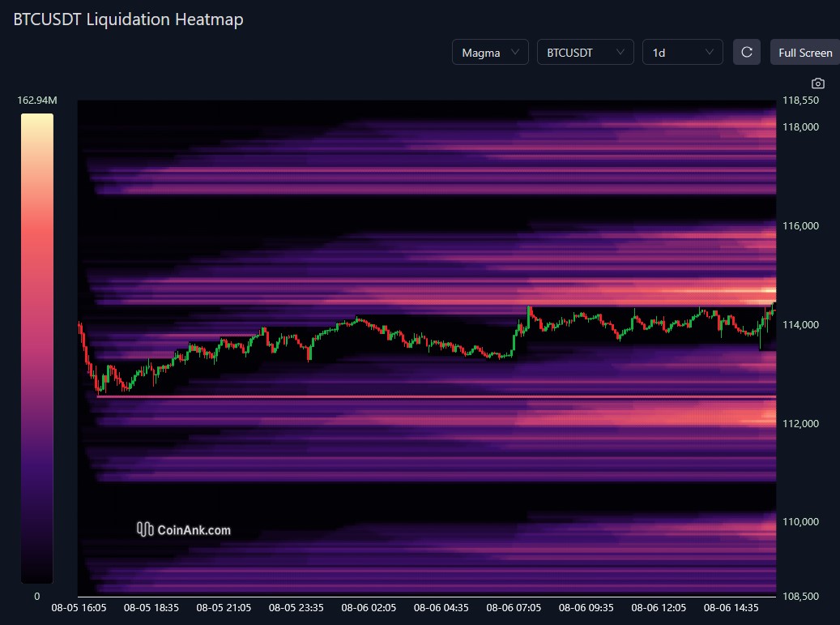The width and height of the screenshot is (840, 625).
Task: Click the 08-06 09:35 time label
Action: 586,608
